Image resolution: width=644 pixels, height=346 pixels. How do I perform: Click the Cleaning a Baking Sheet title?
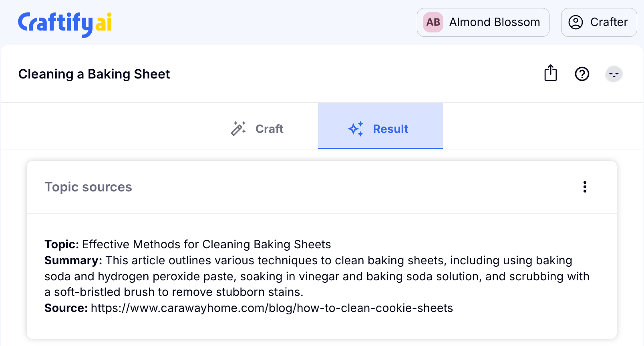click(x=94, y=74)
